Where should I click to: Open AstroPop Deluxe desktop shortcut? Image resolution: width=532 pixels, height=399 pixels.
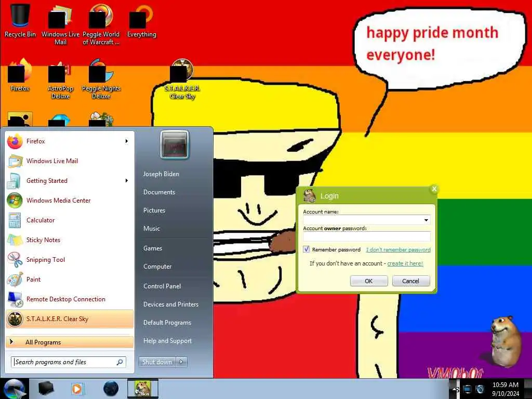60,79
